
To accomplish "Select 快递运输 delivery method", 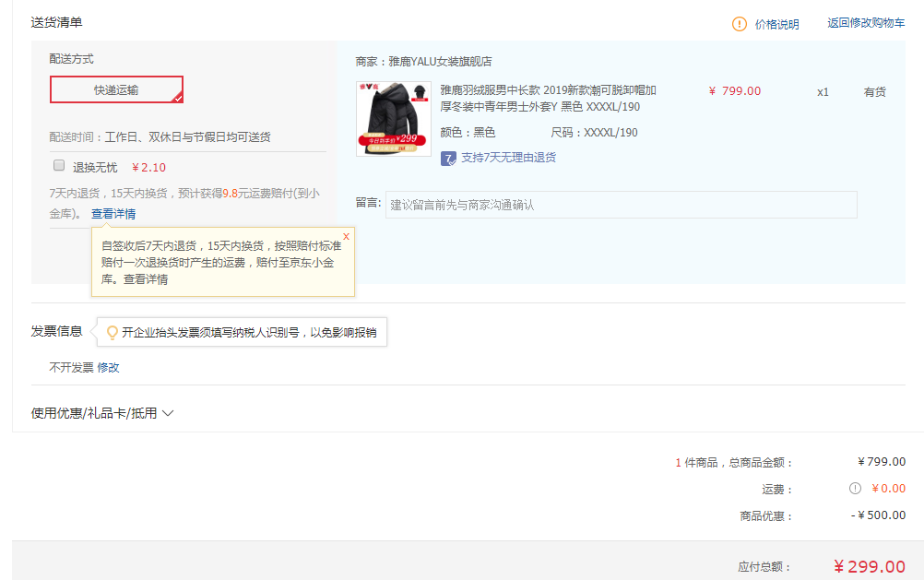I will point(117,89).
